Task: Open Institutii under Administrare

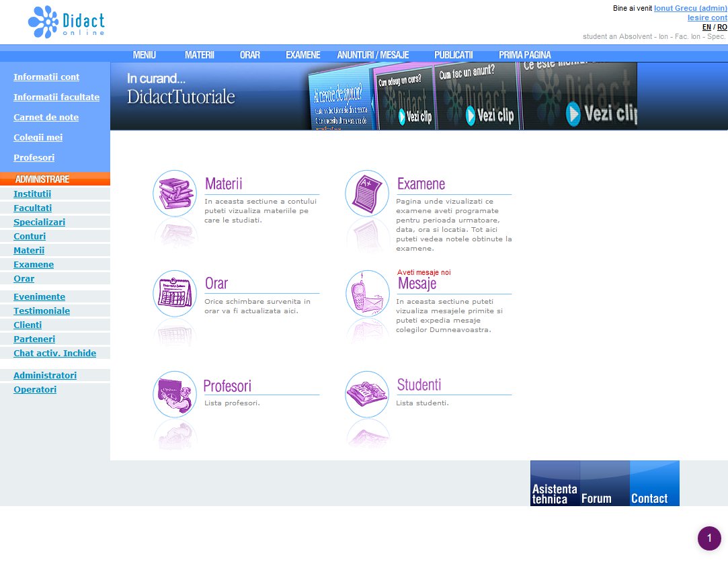Action: (32, 194)
